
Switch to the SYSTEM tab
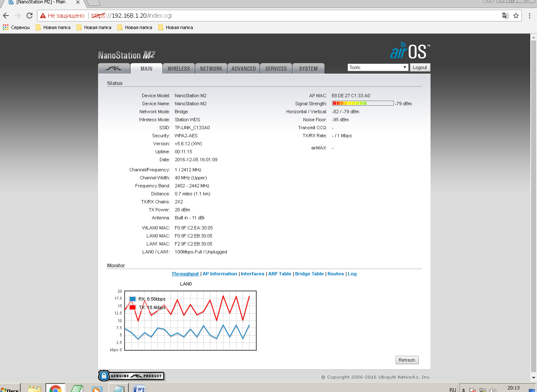(308, 69)
